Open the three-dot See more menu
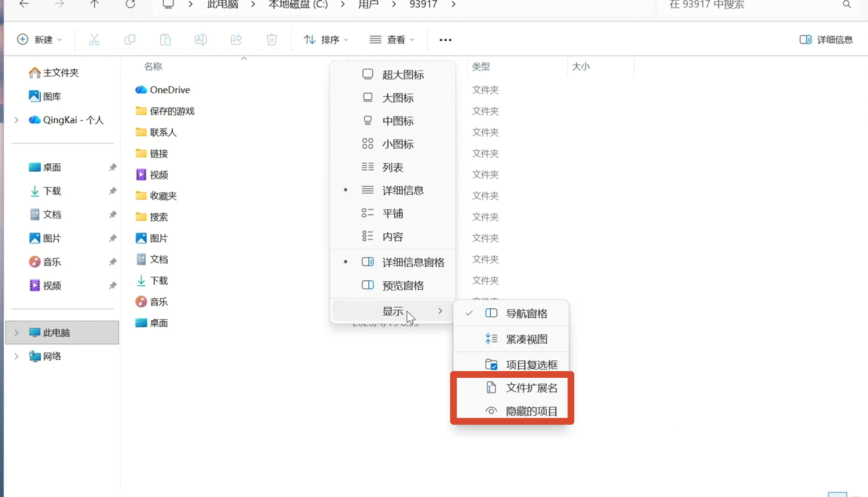This screenshot has width=868, height=497. tap(445, 40)
